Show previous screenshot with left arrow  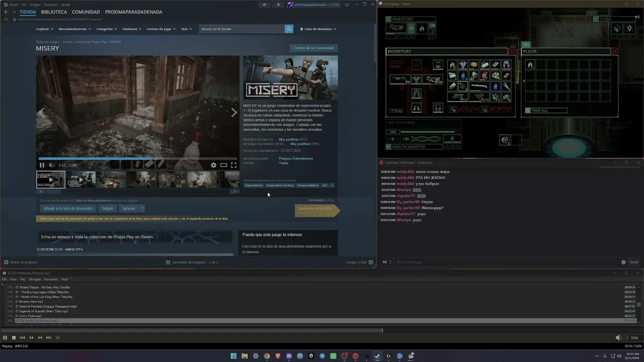click(42, 113)
